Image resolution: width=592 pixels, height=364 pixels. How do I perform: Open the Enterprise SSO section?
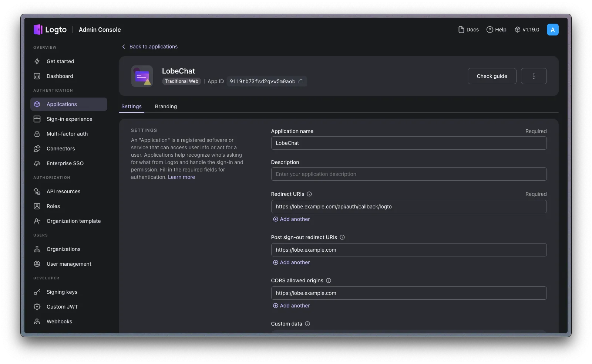click(x=64, y=163)
